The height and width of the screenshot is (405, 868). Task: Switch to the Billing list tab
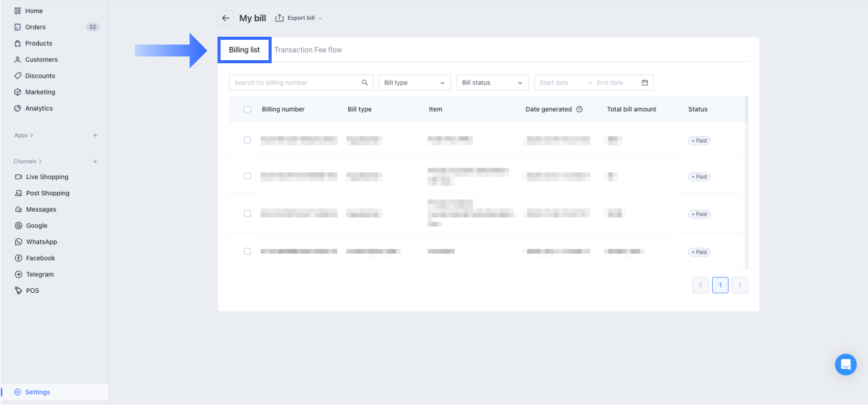(245, 50)
